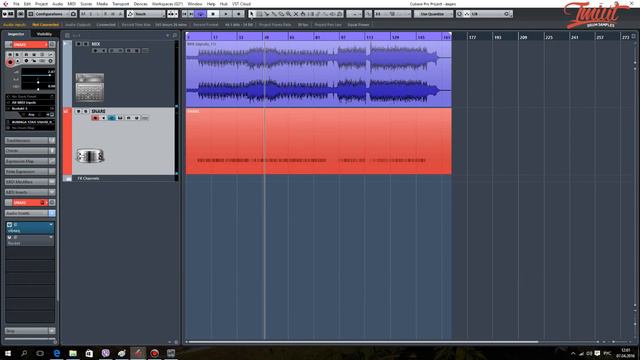Expand the FX Channels folder
Screen dimensions: 640x360
pos(68,178)
